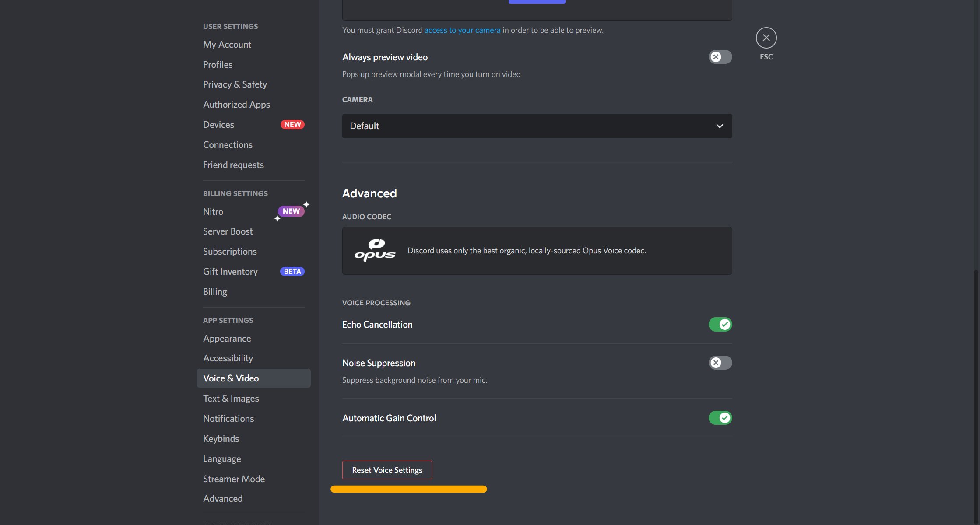Click the My Account settings icon
Image resolution: width=980 pixels, height=525 pixels.
pyautogui.click(x=226, y=44)
